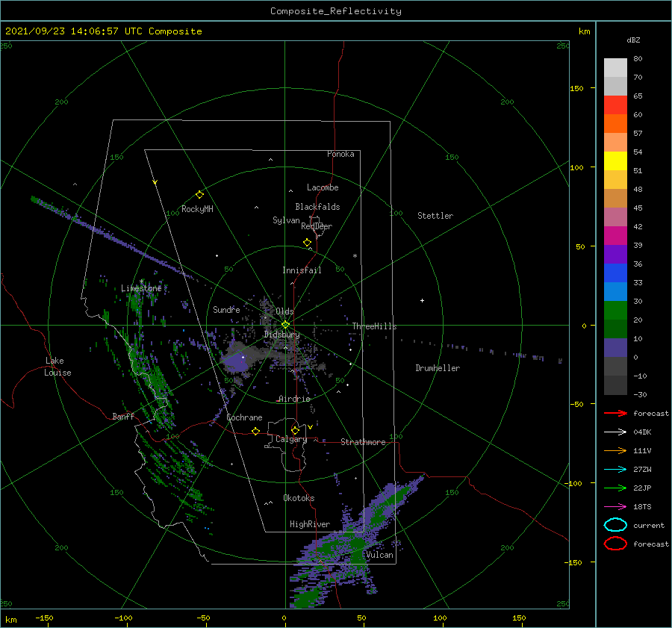
Task: Click the yellow diamond marker above Calgary
Action: [295, 430]
